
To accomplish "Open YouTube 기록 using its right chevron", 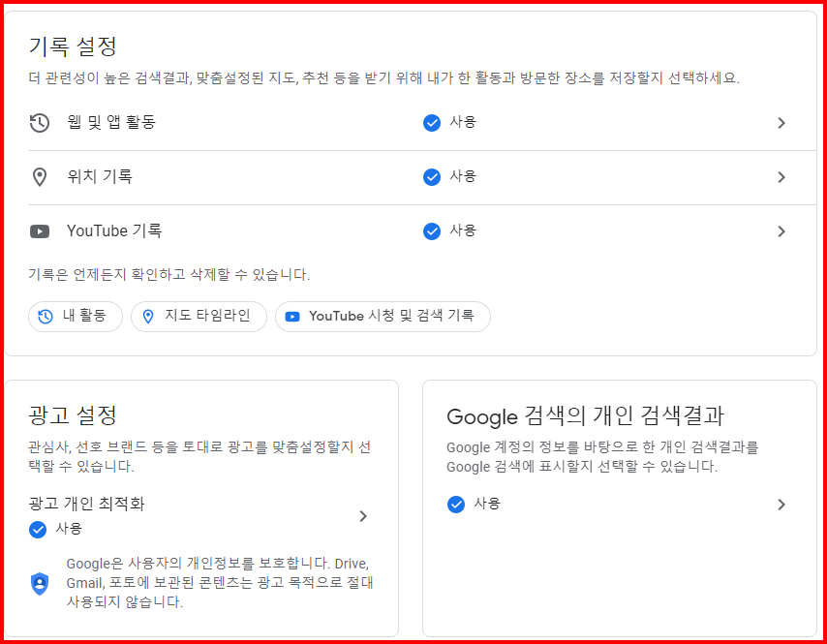I will (x=781, y=231).
